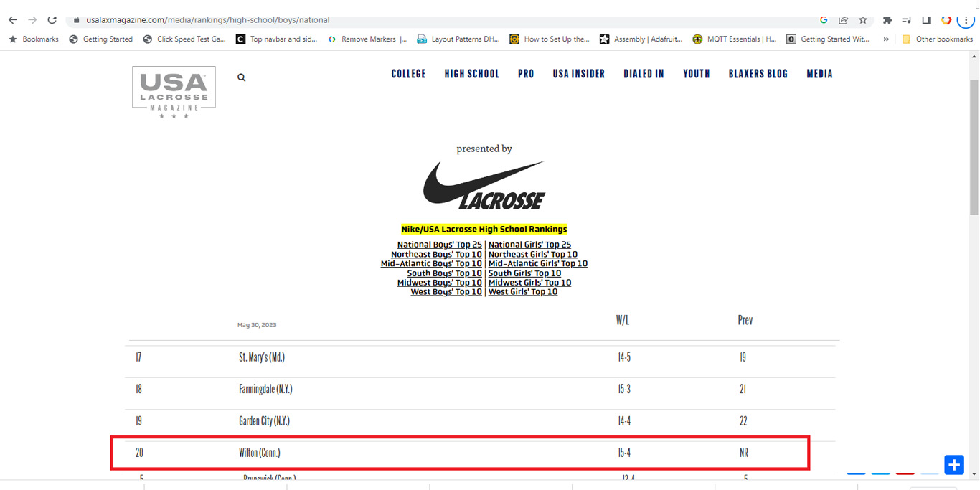Viewport: 980px width, 490px height.
Task: Open West Boys' Top 10 link
Action: pos(446,292)
